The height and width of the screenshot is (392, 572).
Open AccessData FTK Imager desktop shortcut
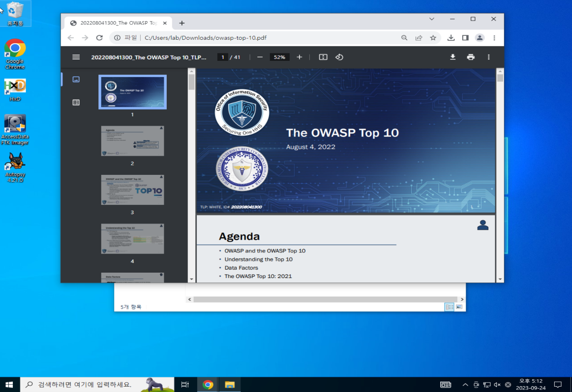(x=15, y=129)
